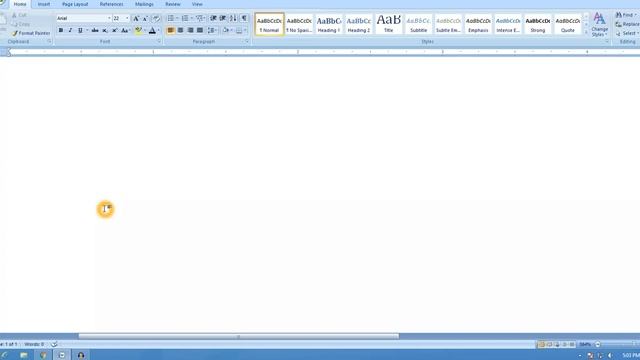Screen dimensions: 640x360
Task: Toggle superscript formatting
Action: [x=114, y=30]
